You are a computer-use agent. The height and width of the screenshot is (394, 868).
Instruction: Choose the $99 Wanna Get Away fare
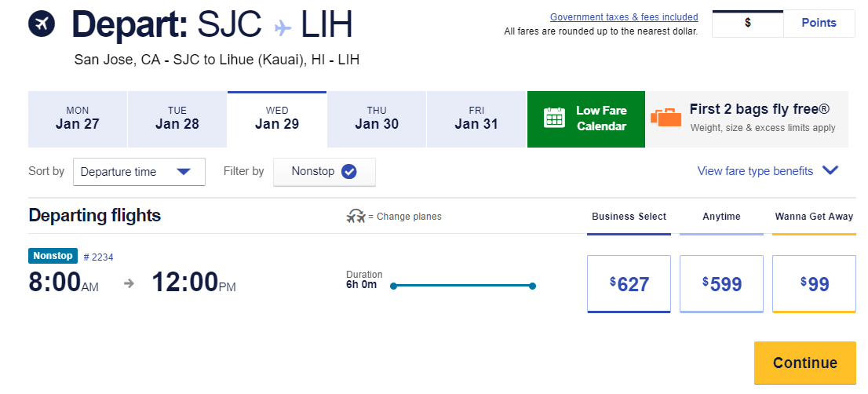coord(814,284)
